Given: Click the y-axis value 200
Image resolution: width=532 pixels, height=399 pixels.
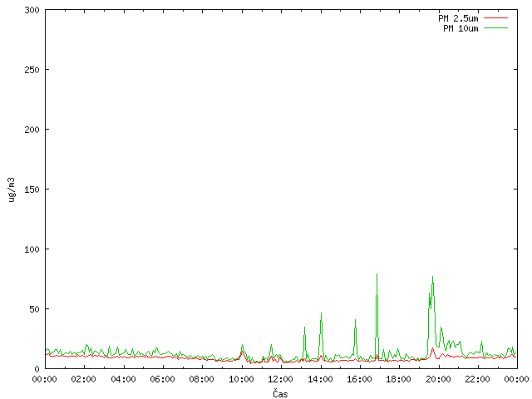Looking at the screenshot, I should coord(32,130).
